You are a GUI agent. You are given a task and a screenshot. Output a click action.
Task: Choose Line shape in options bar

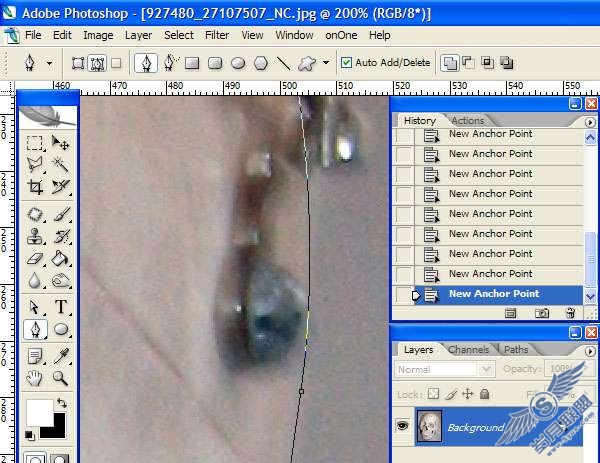coord(283,63)
